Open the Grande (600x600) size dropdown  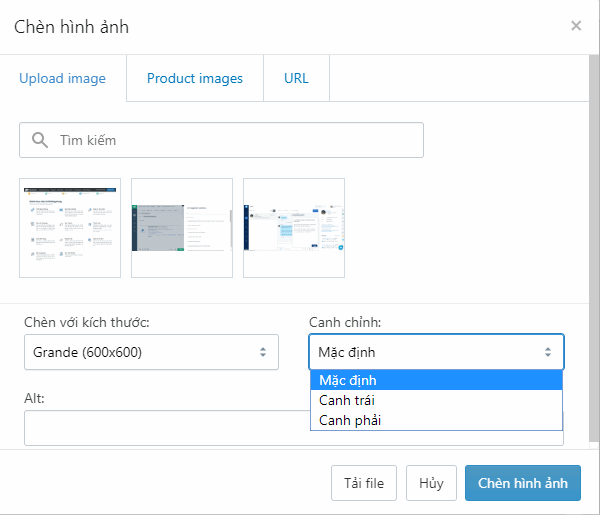pos(151,352)
